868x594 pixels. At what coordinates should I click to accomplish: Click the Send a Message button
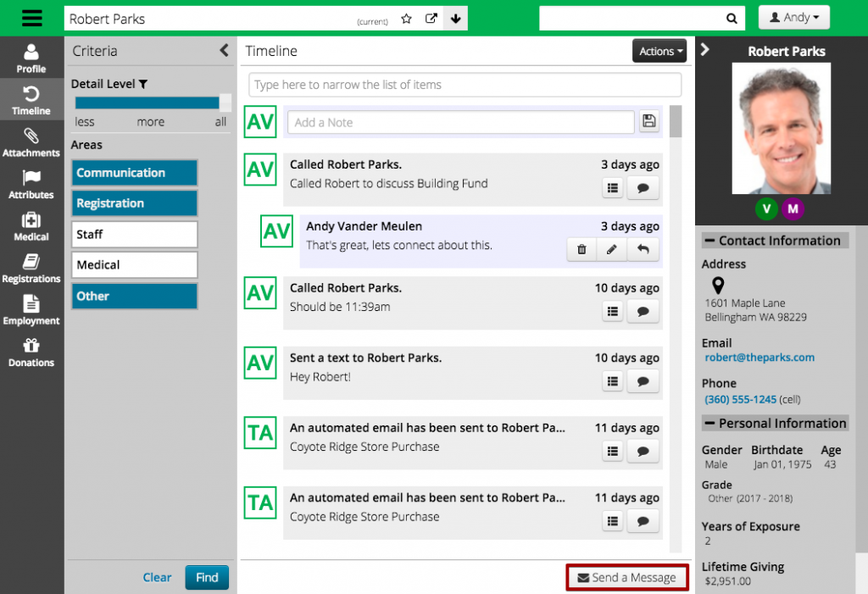click(626, 578)
